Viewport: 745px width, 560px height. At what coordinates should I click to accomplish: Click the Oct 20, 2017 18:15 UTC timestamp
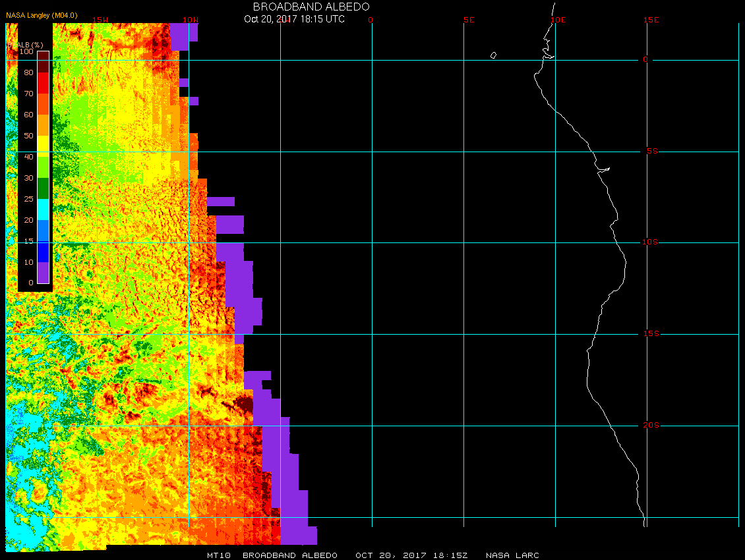[294, 18]
